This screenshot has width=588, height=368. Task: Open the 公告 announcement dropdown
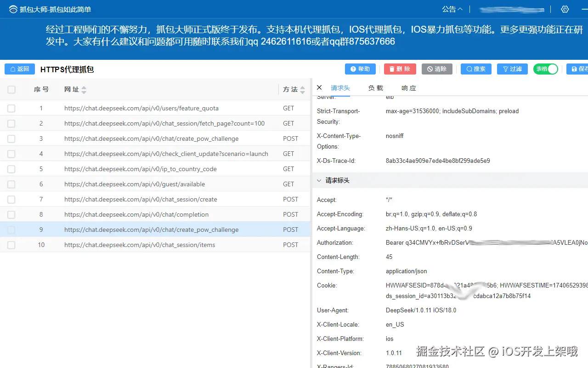[x=452, y=9]
